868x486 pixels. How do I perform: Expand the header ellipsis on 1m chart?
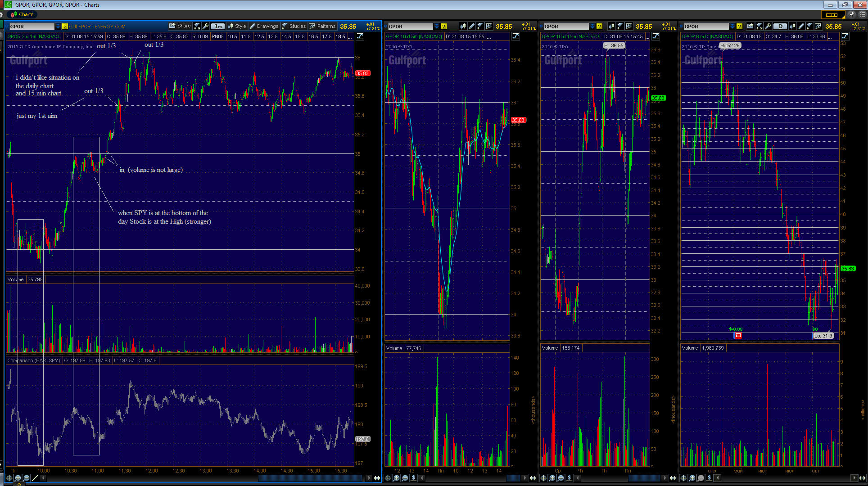350,37
